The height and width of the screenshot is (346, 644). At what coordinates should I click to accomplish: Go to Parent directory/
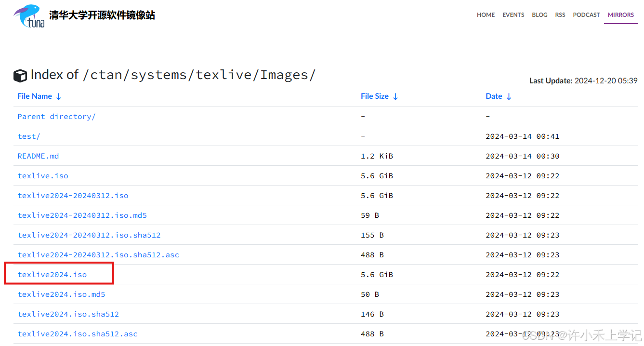[x=56, y=117]
